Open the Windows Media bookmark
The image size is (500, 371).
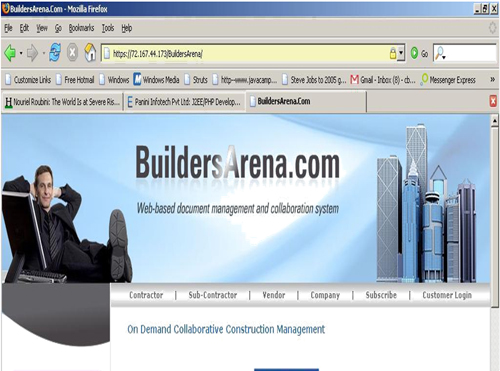pyautogui.click(x=156, y=80)
